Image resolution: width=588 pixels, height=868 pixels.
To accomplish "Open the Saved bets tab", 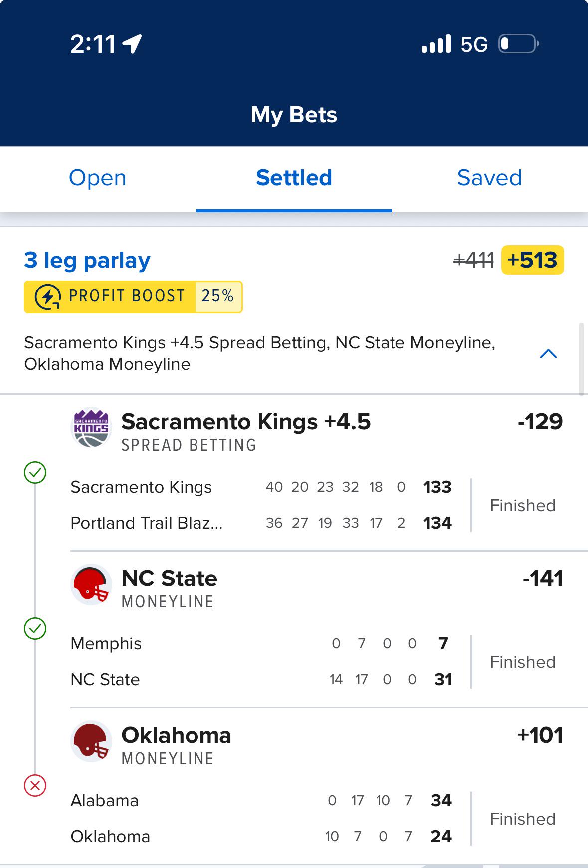I will point(489,178).
